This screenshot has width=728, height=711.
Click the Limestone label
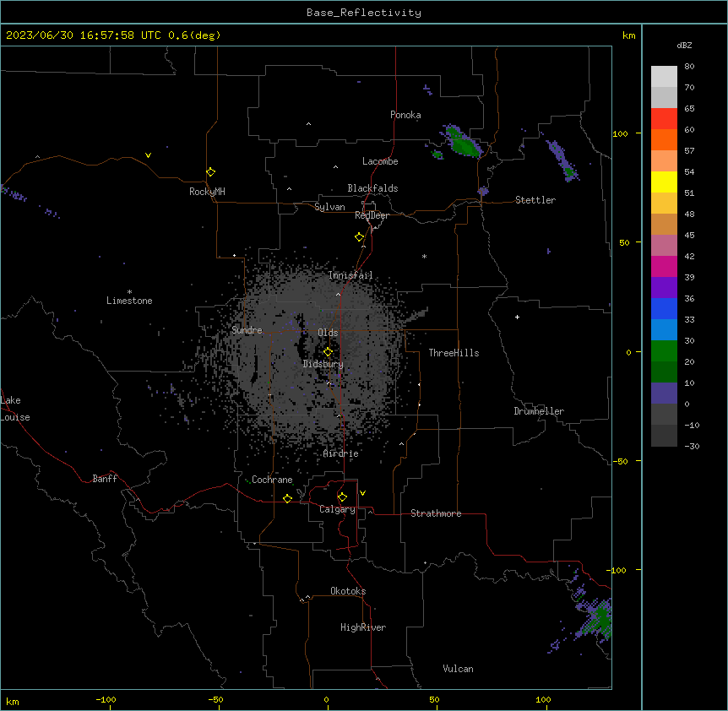click(x=129, y=301)
